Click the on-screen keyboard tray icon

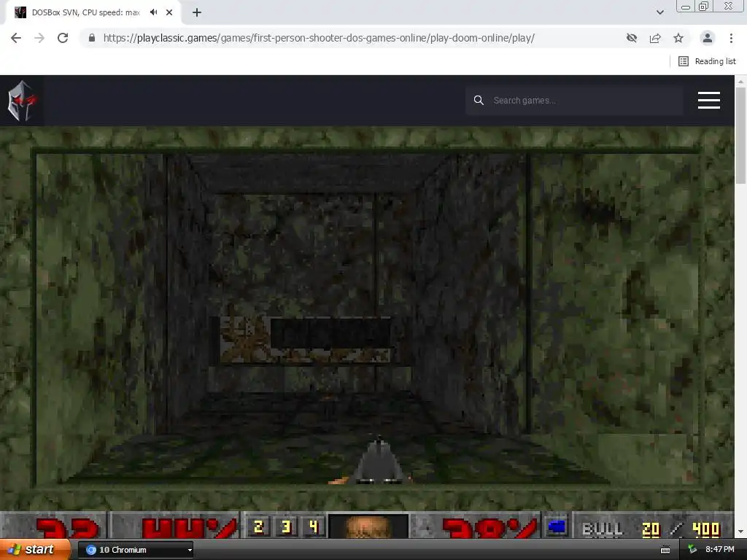(665, 550)
